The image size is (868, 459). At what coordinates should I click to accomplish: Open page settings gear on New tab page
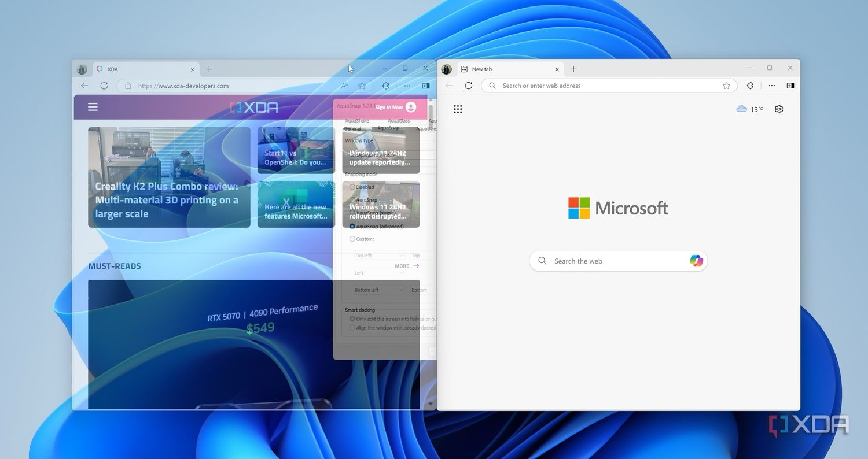click(x=779, y=109)
